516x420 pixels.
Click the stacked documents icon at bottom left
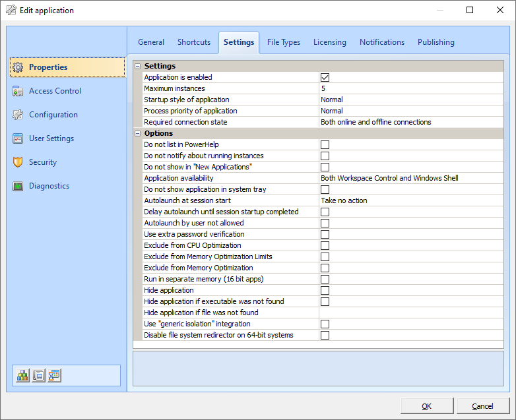click(39, 375)
